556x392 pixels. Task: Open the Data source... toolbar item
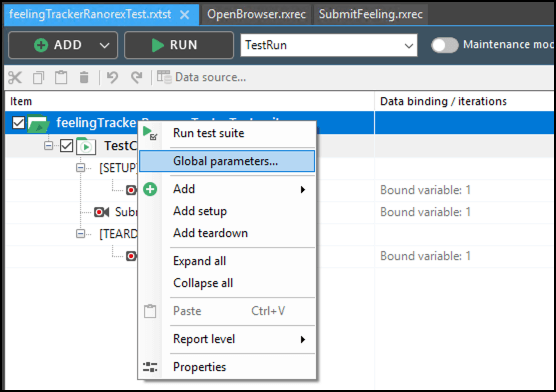pyautogui.click(x=201, y=77)
